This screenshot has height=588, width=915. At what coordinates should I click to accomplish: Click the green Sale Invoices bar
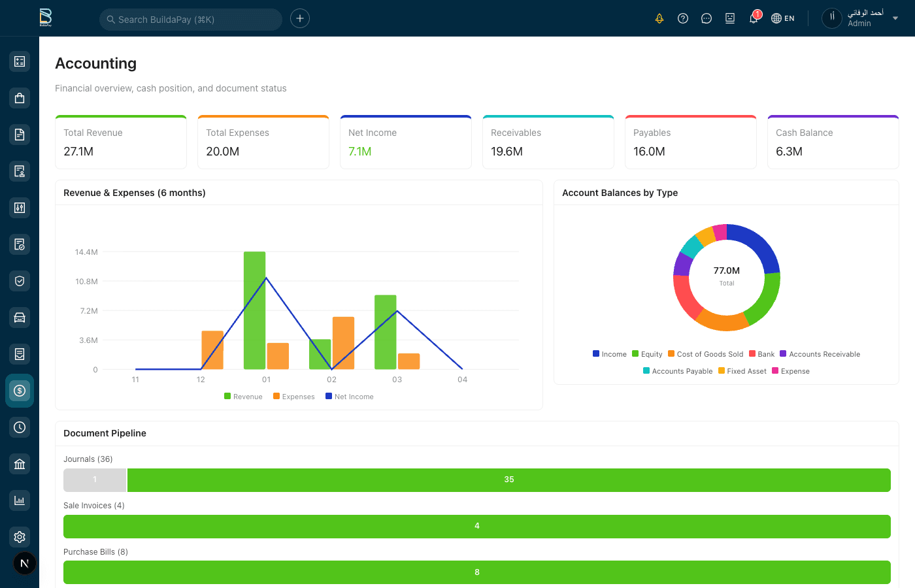(476, 526)
